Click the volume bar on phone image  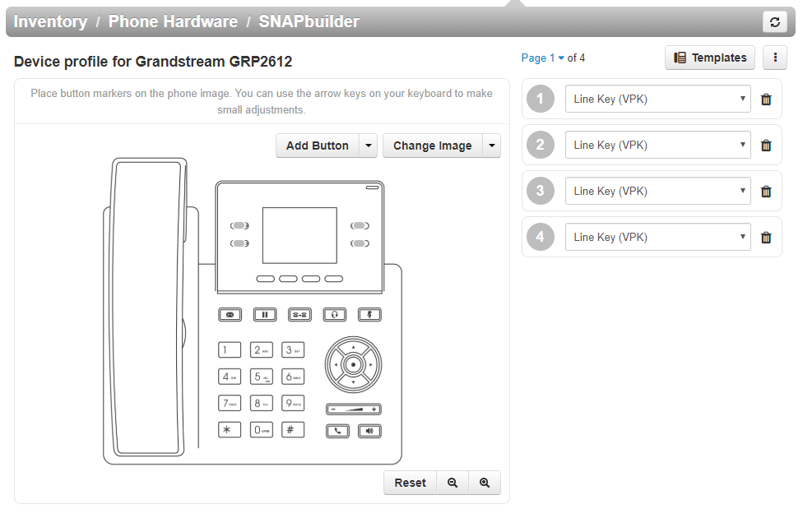[x=353, y=409]
